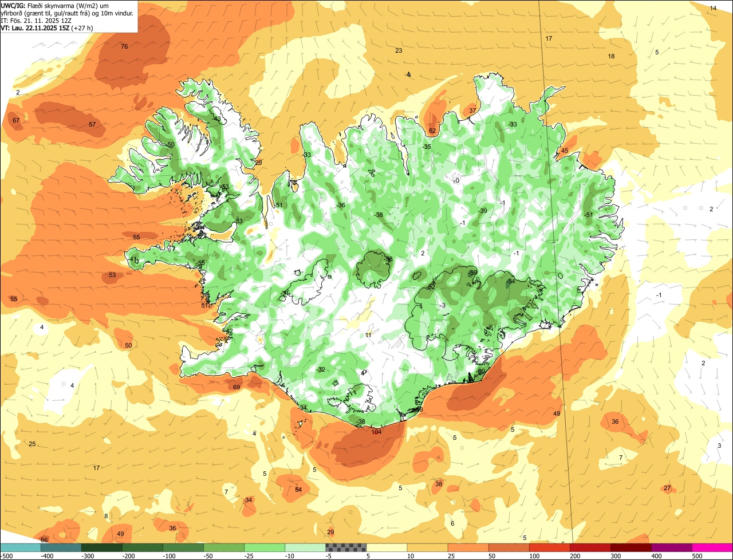Click the value 25 in the southwest sea
Screen dimensions: 733x560
point(32,444)
